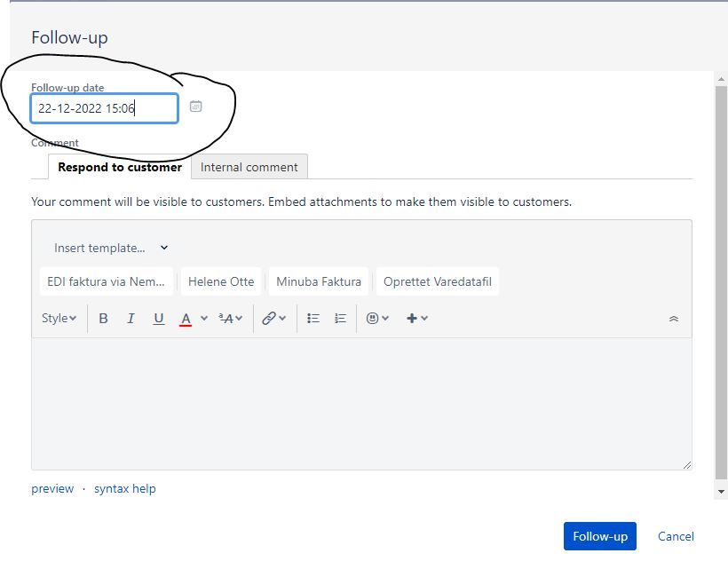Open the comment preview link
728x569 pixels.
52,489
